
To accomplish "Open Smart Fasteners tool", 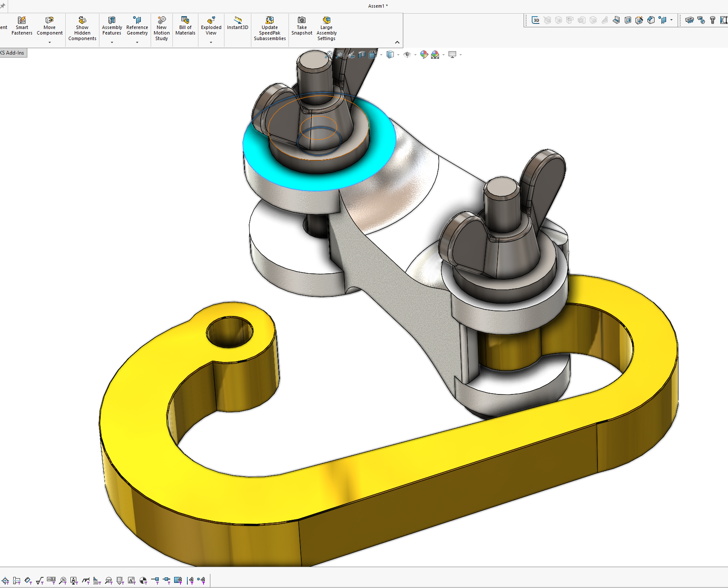I will [22, 26].
